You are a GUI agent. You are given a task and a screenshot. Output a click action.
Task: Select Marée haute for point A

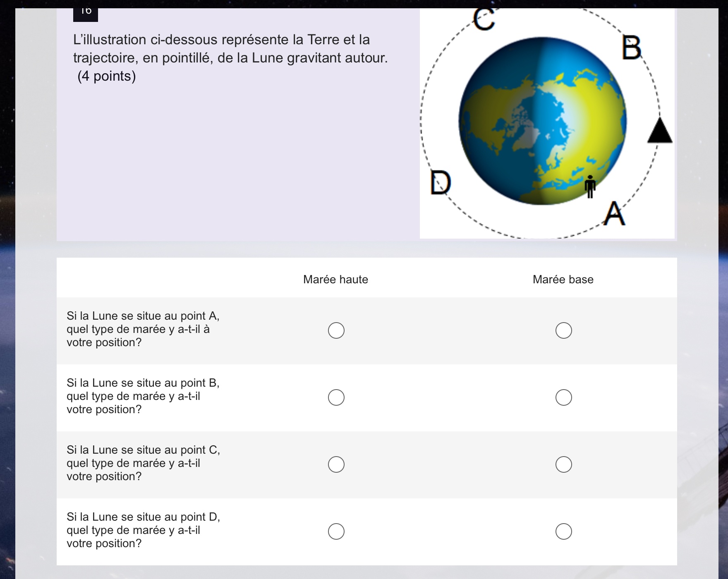(x=336, y=330)
